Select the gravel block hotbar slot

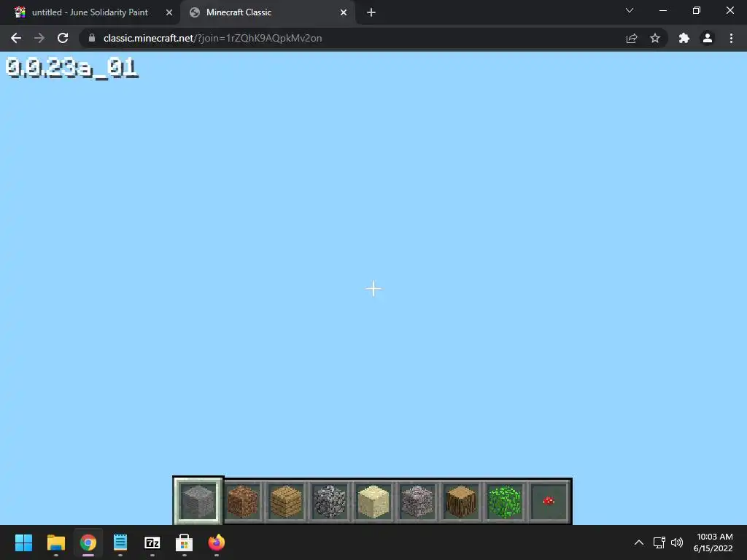pyautogui.click(x=417, y=502)
